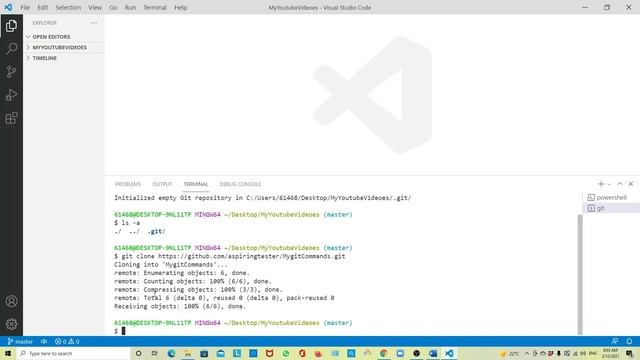Image resolution: width=640 pixels, height=360 pixels.
Task: Open the Search view in activity bar
Action: 11,49
